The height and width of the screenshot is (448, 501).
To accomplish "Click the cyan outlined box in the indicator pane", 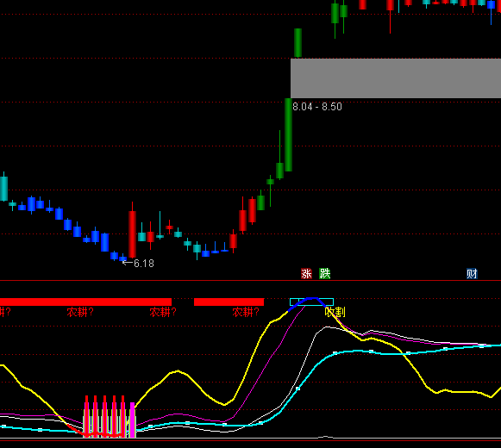I will pyautogui.click(x=311, y=302).
